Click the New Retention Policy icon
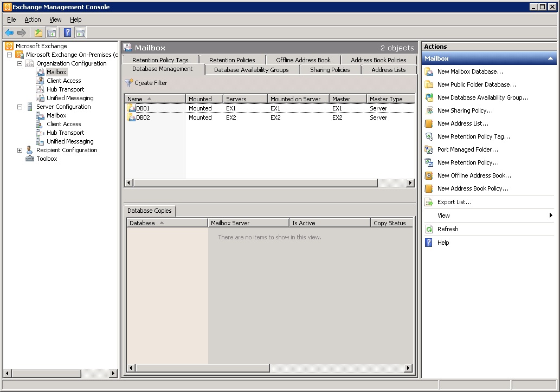Image resolution: width=560 pixels, height=392 pixels. [429, 162]
